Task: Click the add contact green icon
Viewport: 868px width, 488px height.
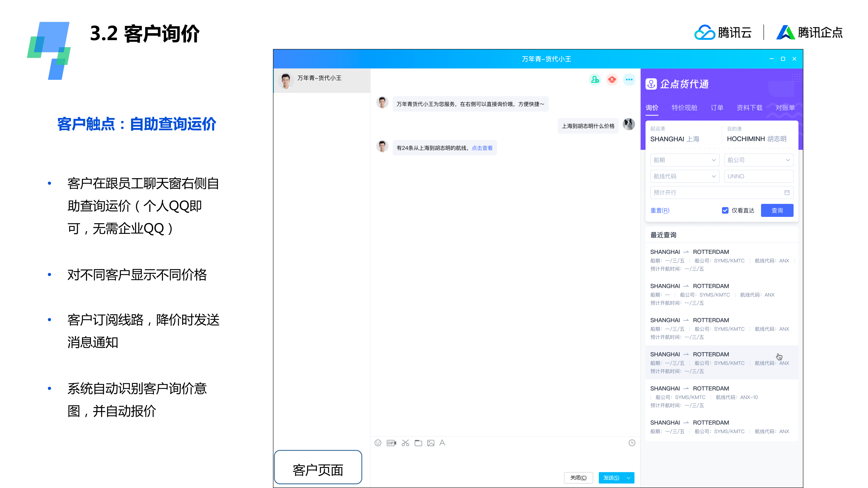Action: pyautogui.click(x=595, y=79)
